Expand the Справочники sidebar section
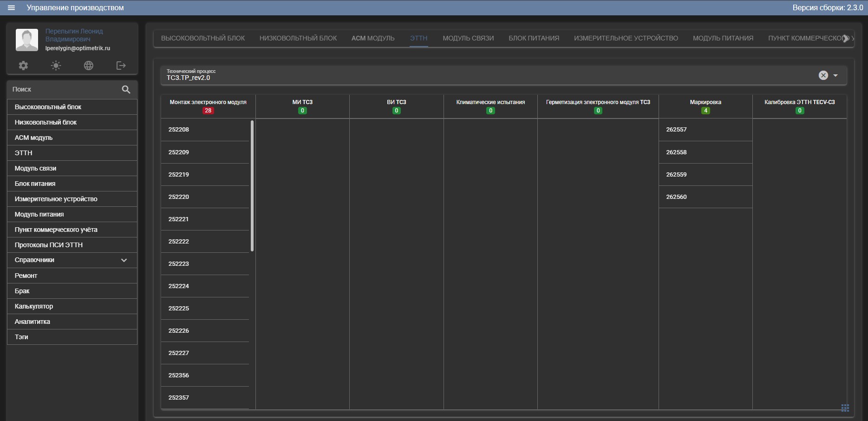The width and height of the screenshot is (868, 421). (72, 260)
